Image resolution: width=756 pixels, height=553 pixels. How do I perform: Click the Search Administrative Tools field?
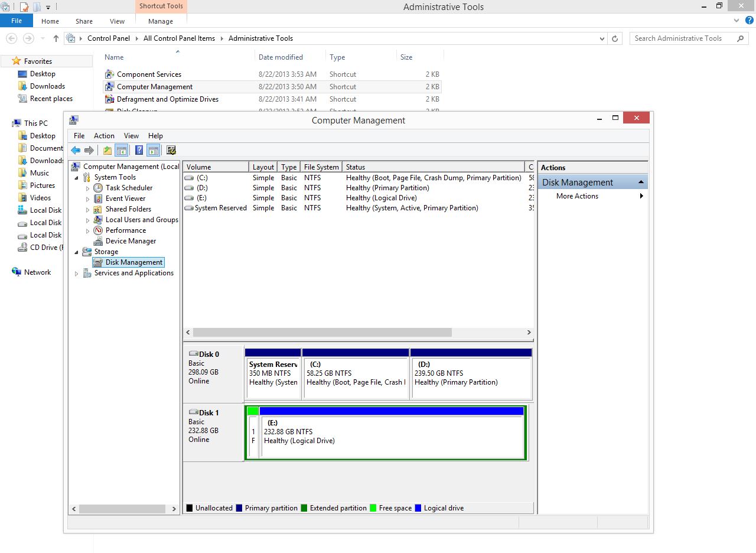[x=689, y=38]
